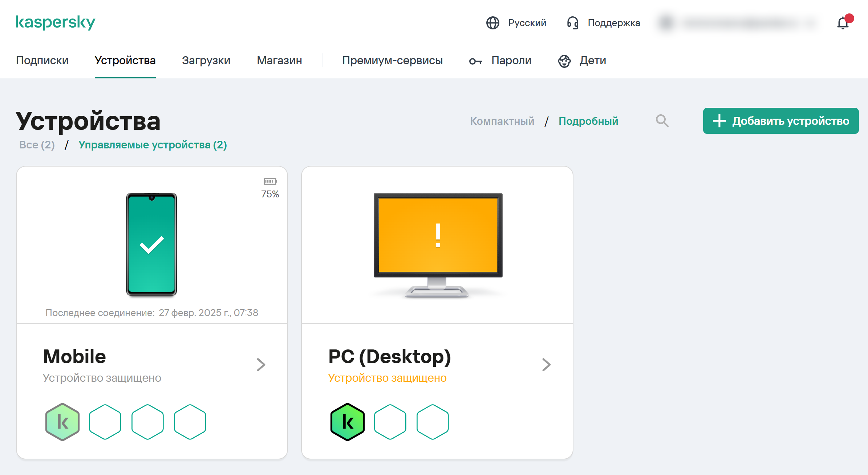Viewport: 868px width, 475px height.
Task: Click the Kaspersky logo
Action: pyautogui.click(x=55, y=22)
